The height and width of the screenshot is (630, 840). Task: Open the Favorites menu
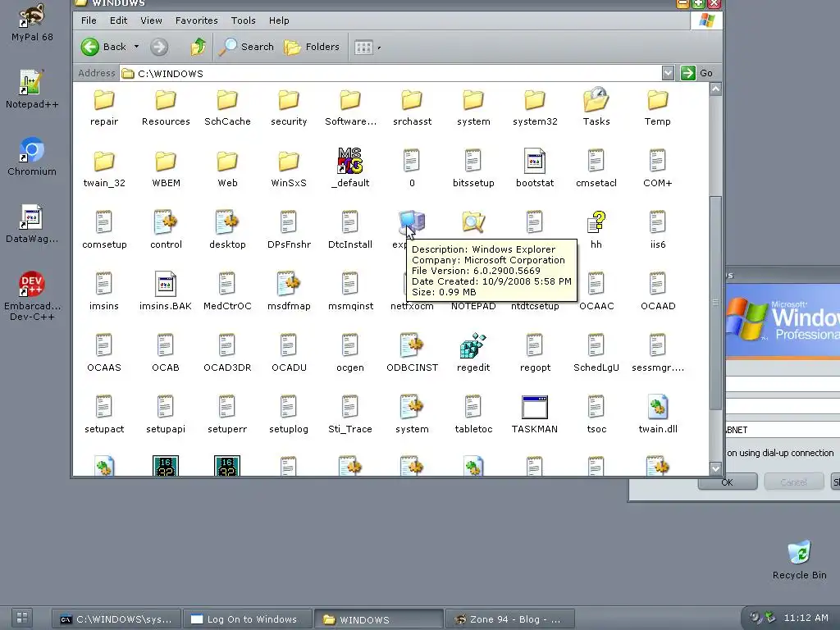click(197, 21)
